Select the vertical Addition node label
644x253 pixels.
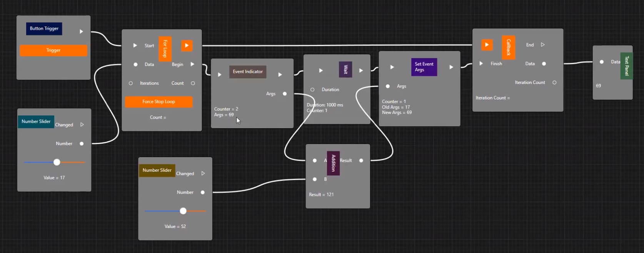coord(333,163)
